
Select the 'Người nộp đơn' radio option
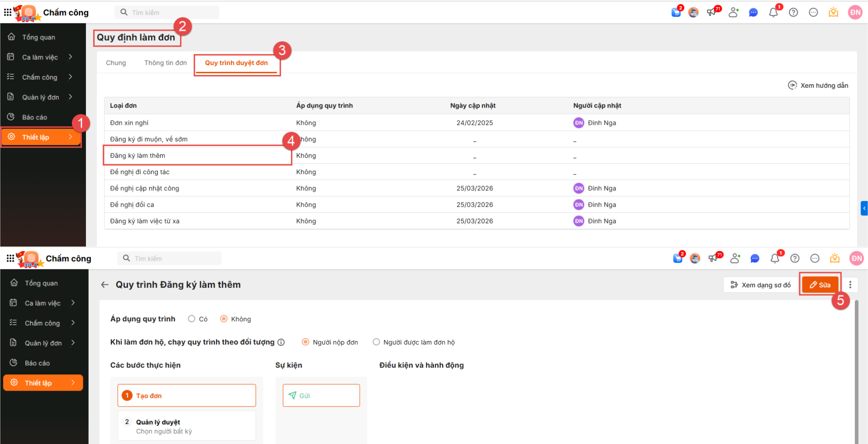306,342
